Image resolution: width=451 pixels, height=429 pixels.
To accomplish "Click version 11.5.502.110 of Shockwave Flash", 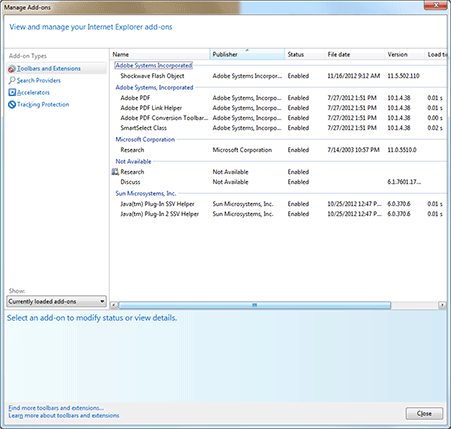I will (x=403, y=76).
